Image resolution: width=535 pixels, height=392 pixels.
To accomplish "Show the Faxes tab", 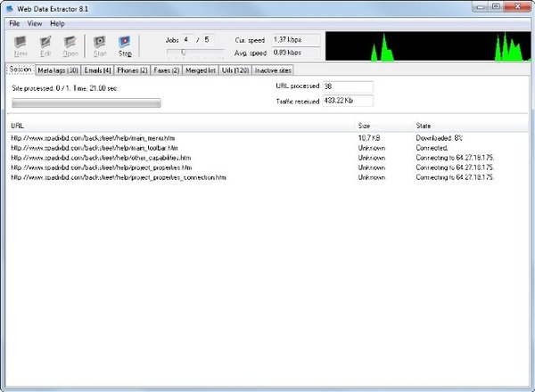I will (167, 70).
